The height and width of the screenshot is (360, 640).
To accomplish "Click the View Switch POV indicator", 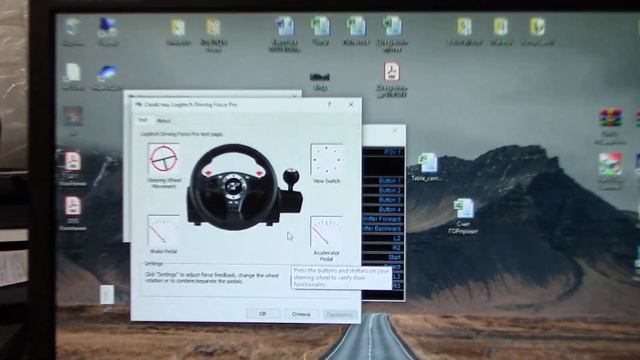I will pos(326,160).
